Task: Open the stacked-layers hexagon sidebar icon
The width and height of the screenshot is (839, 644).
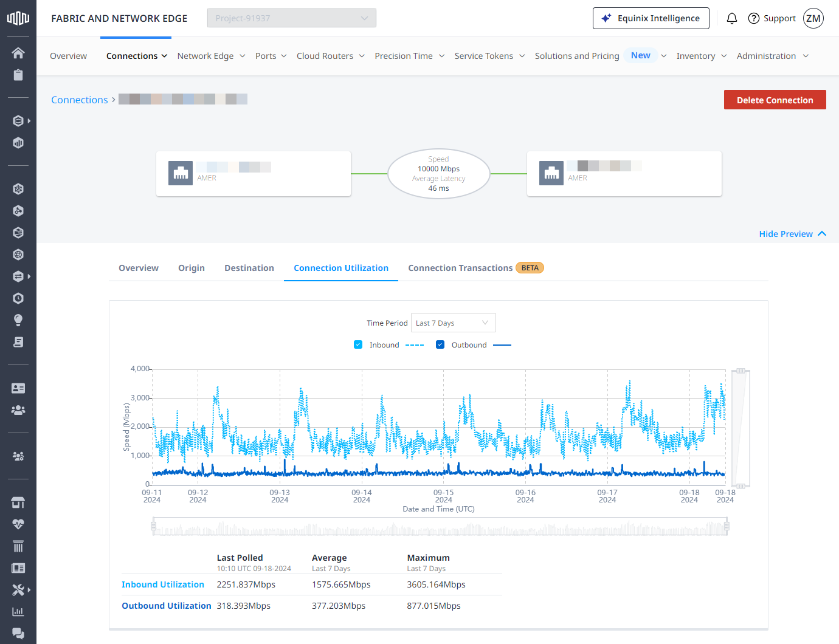Action: pos(18,121)
